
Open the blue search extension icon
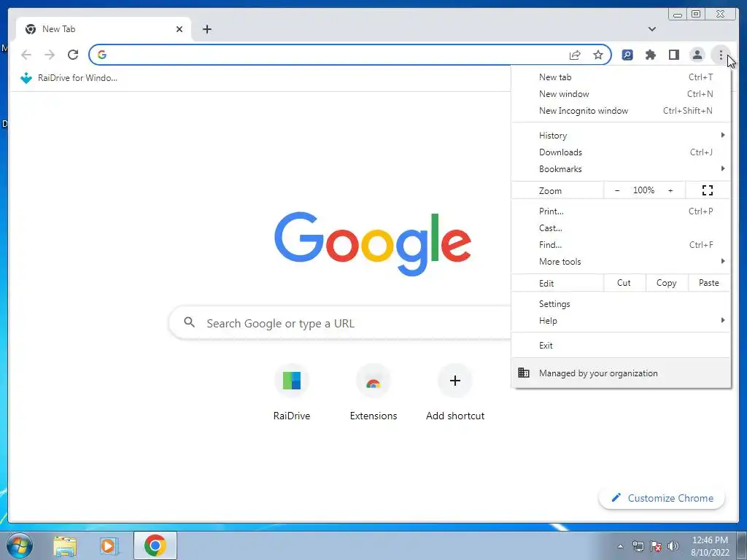[x=627, y=55]
